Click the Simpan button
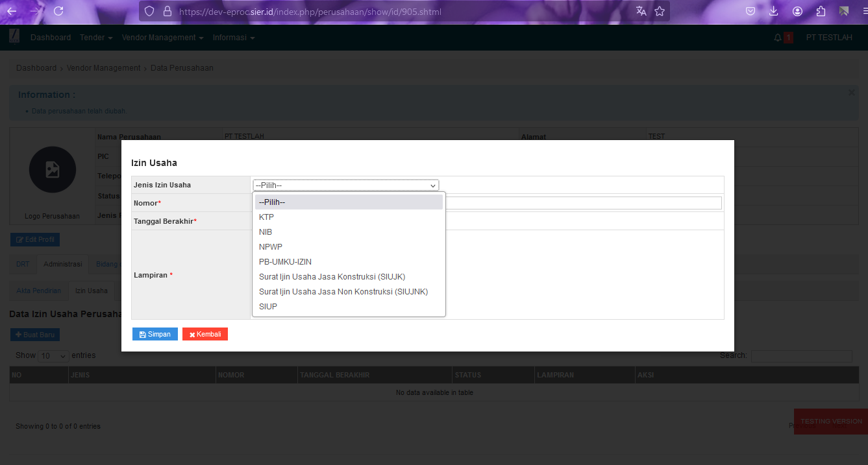Image resolution: width=868 pixels, height=465 pixels. click(x=155, y=334)
